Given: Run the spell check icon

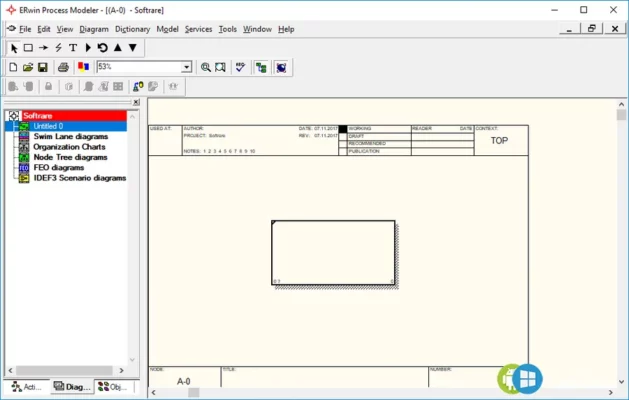Looking at the screenshot, I should pyautogui.click(x=240, y=67).
